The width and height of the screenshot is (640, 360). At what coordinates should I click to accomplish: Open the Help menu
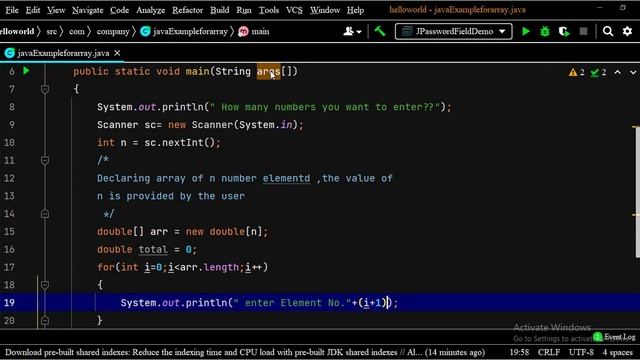(355, 10)
